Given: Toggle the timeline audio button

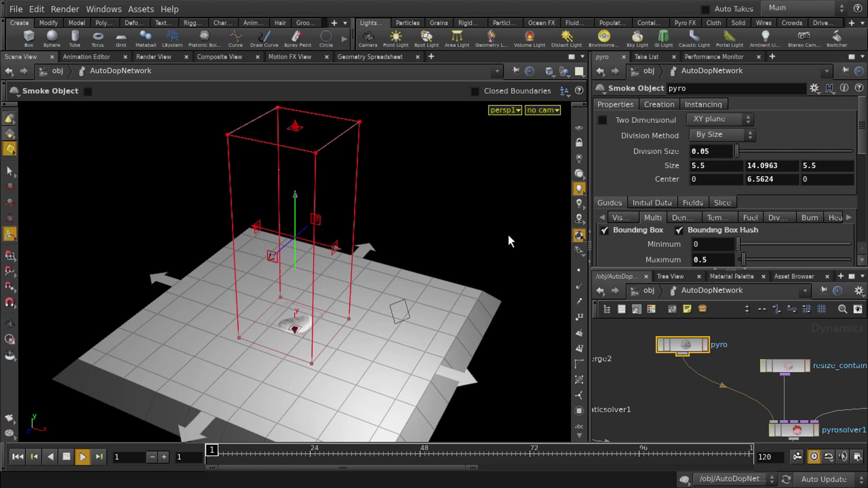Looking at the screenshot, I should click(x=843, y=457).
